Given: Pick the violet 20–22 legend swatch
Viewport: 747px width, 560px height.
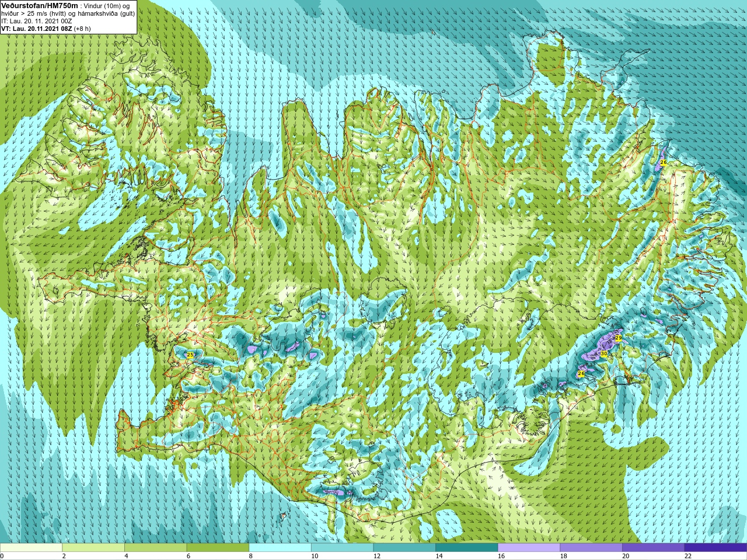Looking at the screenshot, I should (654, 548).
